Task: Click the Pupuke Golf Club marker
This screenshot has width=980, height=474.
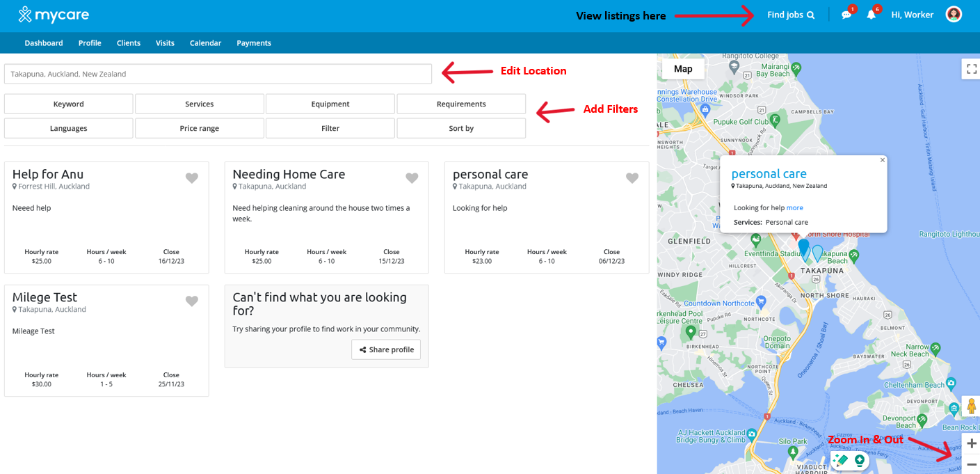Action: point(776,120)
